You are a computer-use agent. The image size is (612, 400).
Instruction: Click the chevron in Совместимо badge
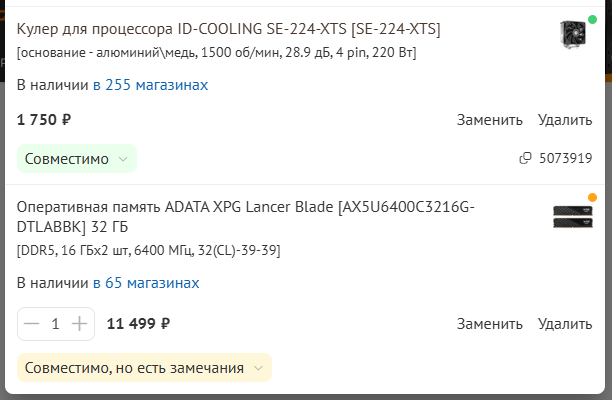click(x=123, y=159)
